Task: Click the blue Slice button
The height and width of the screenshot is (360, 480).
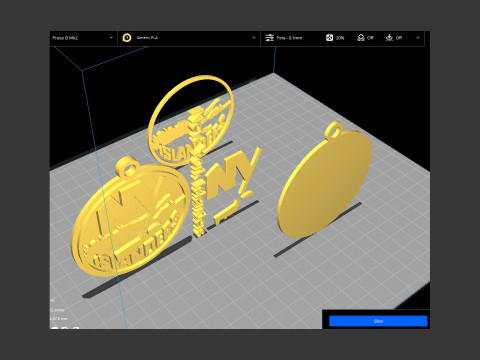Action: [378, 321]
